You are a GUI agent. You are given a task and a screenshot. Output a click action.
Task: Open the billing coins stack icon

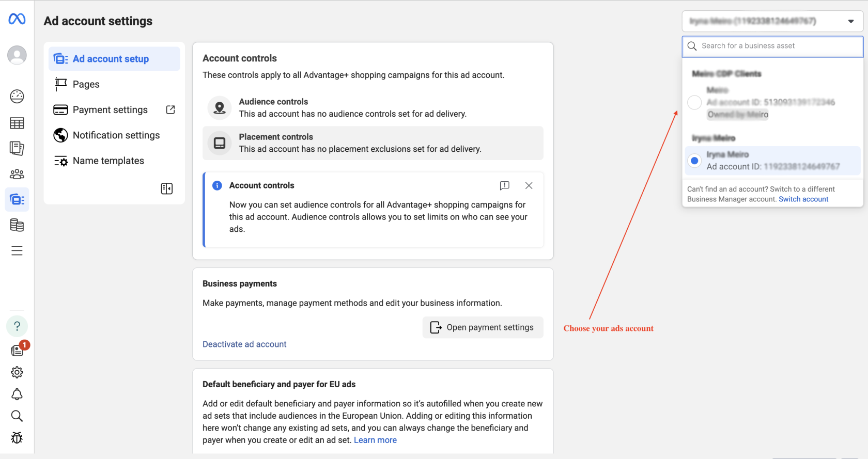tap(17, 225)
